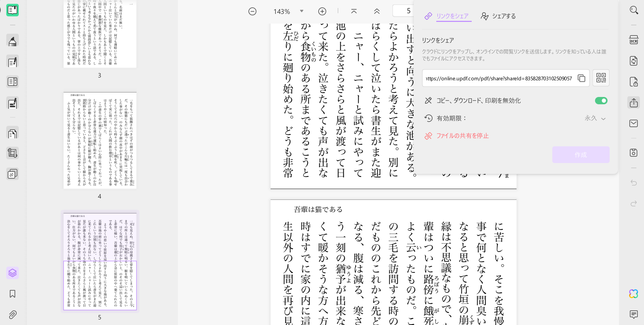
Task: Click the Undo arrow
Action: point(634,183)
